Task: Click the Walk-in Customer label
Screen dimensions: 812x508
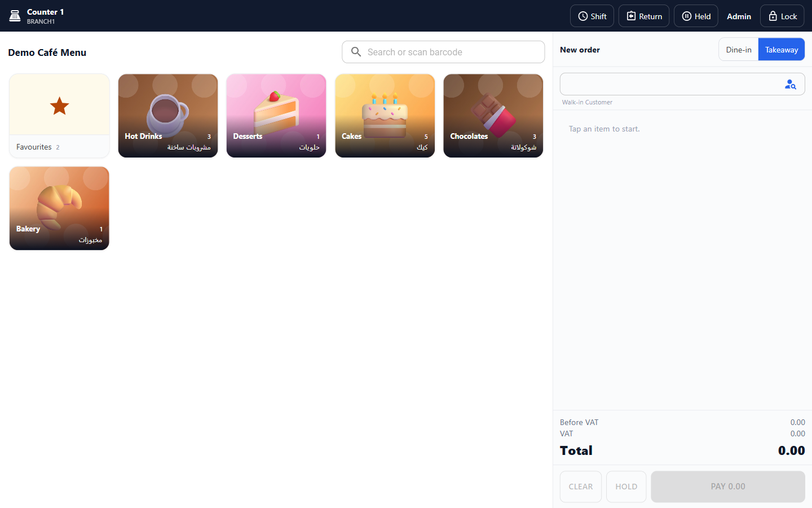Action: tap(587, 102)
